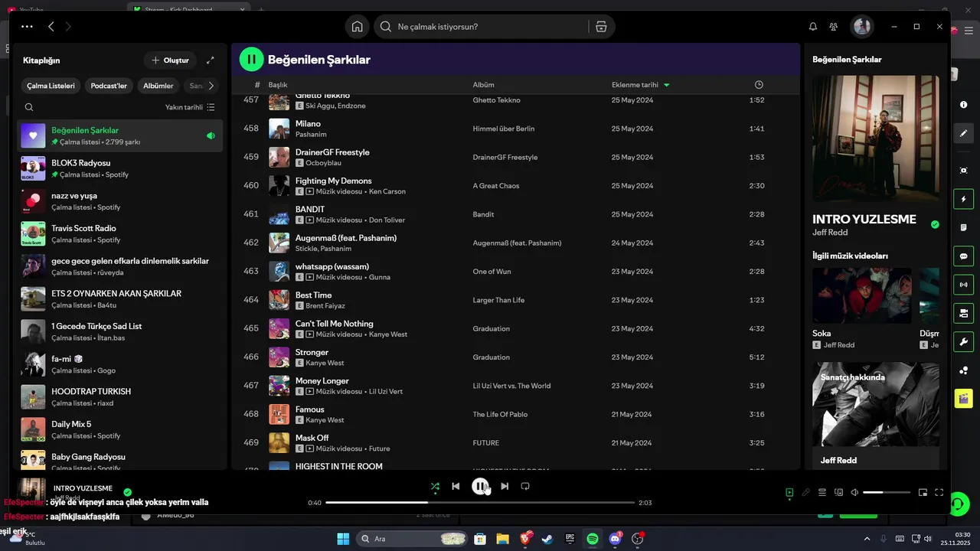Open album A Great Chaos link

496,186
